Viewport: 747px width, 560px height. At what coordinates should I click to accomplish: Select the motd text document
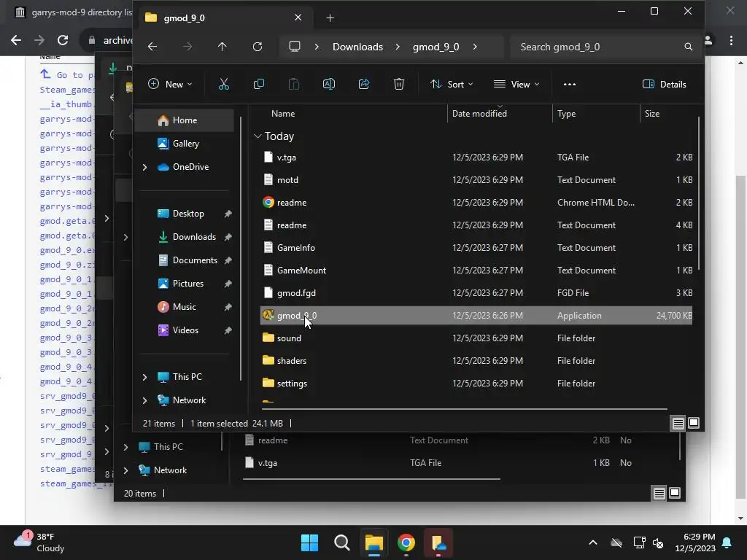click(x=476, y=180)
